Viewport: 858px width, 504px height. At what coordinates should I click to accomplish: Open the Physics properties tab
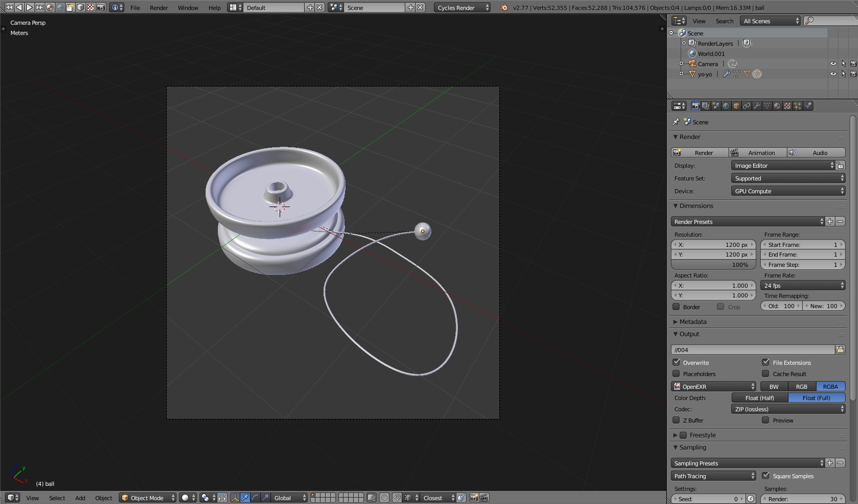(x=808, y=106)
